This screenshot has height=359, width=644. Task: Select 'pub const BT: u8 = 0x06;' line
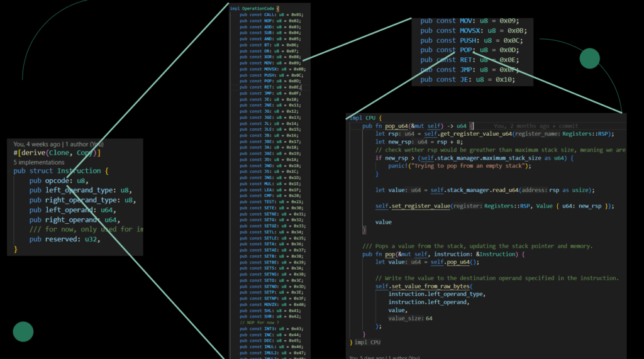tap(269, 45)
